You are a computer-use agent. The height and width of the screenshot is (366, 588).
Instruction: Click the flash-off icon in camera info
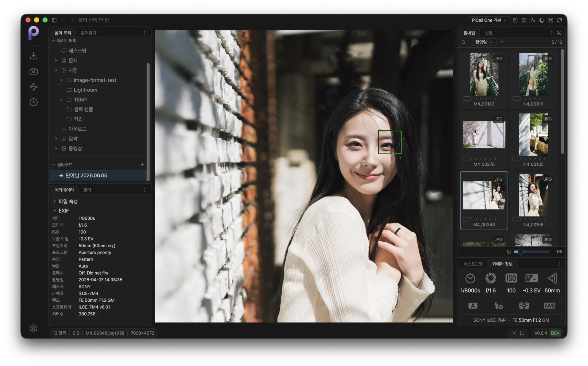[x=498, y=306]
